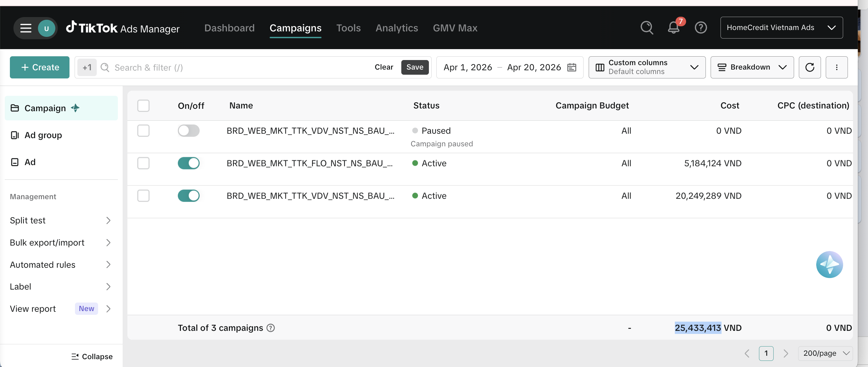Open the 200/page size dropdown
Viewport: 868px width, 367px height.
(825, 353)
